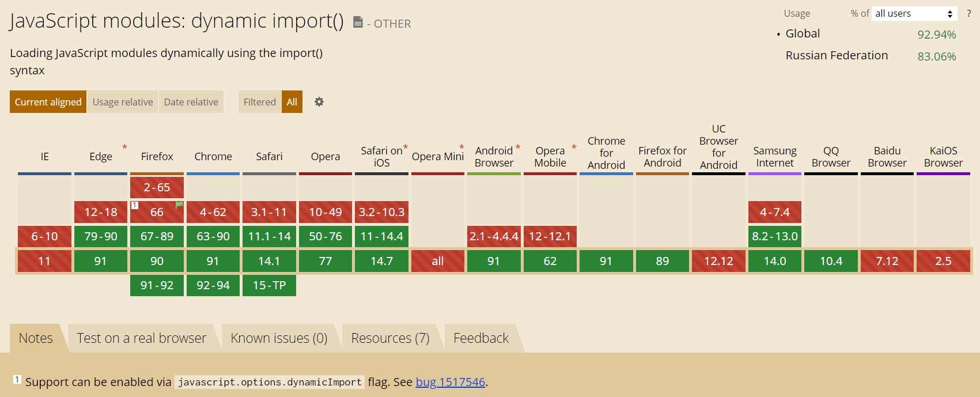
Task: Select the Opera Mobile 12-12.1 cell
Action: 550,236
